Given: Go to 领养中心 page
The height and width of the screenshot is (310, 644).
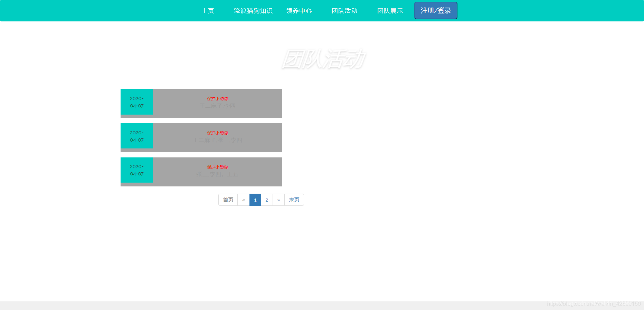Looking at the screenshot, I should coord(299,11).
